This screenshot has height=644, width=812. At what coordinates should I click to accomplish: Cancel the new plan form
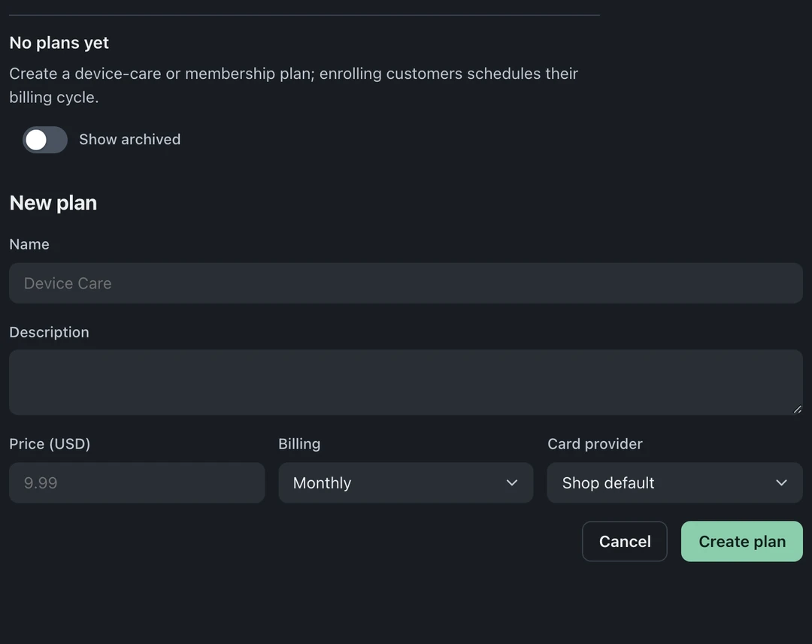tap(625, 542)
